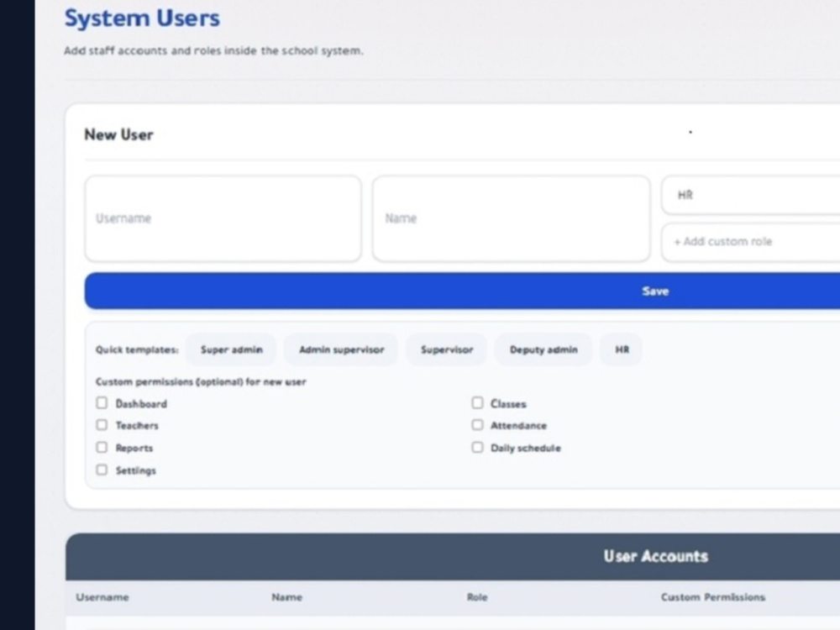Enable the Attendance permission checkbox
This screenshot has width=840, height=630.
[x=477, y=425]
